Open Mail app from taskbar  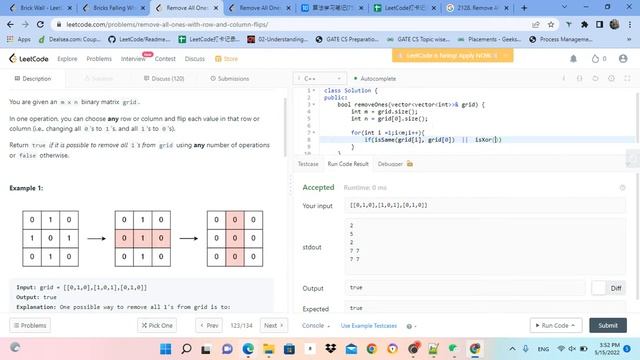(x=351, y=349)
